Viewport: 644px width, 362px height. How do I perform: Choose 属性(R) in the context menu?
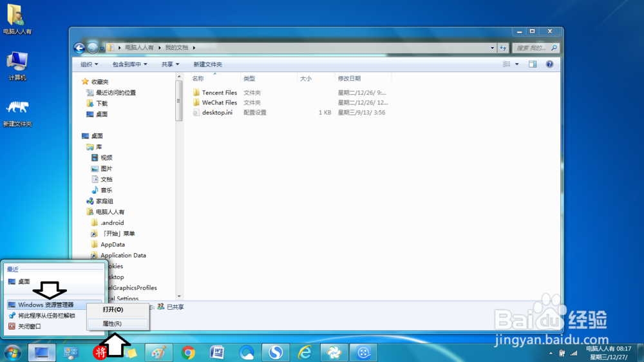pos(117,324)
